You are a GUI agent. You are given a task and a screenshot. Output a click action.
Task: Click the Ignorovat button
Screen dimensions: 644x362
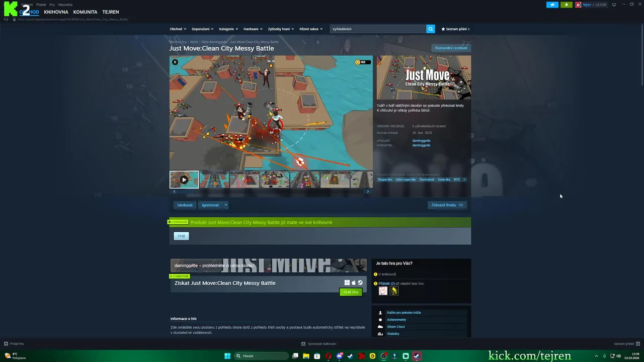[210, 205]
